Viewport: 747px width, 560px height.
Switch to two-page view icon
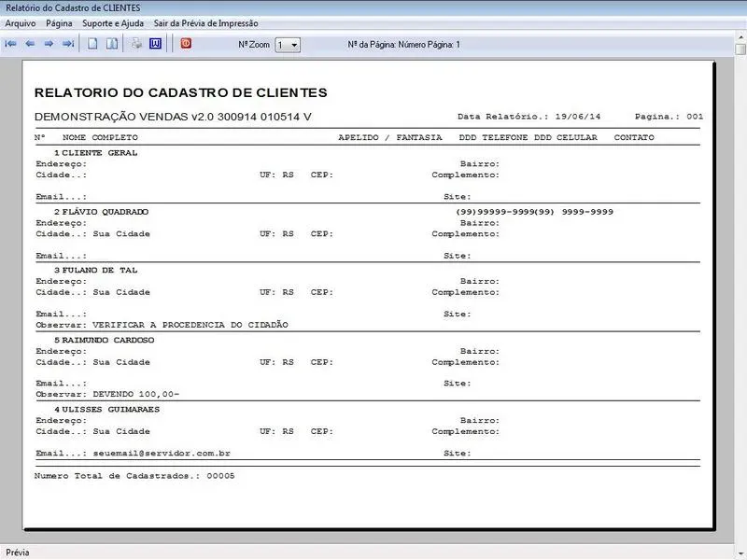tap(111, 44)
